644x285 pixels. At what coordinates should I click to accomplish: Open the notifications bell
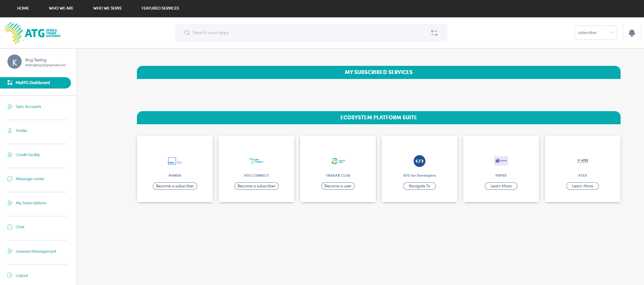pos(632,33)
